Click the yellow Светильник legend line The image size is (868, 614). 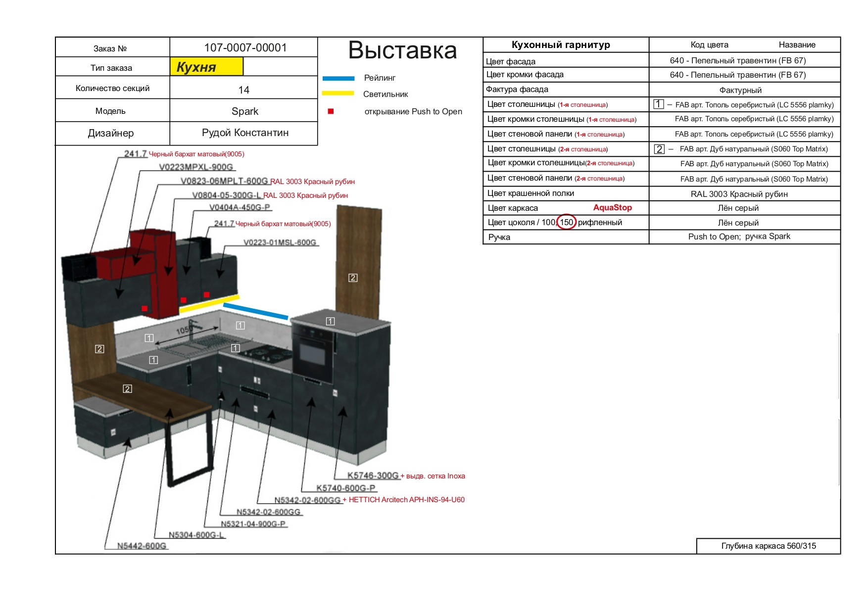338,93
